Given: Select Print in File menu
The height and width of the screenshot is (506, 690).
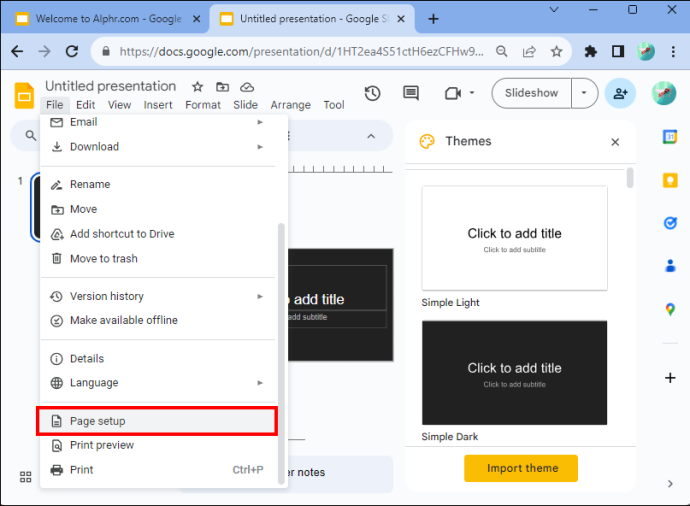Looking at the screenshot, I should point(159,470).
